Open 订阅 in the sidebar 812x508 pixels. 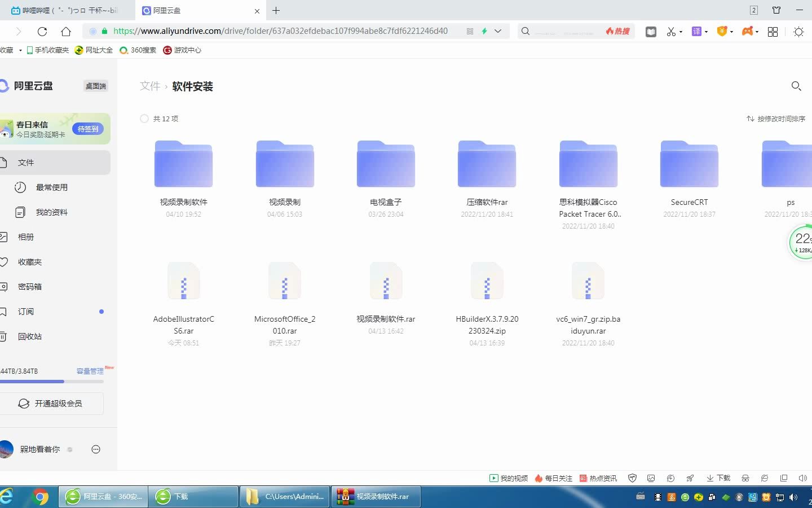click(x=55, y=312)
